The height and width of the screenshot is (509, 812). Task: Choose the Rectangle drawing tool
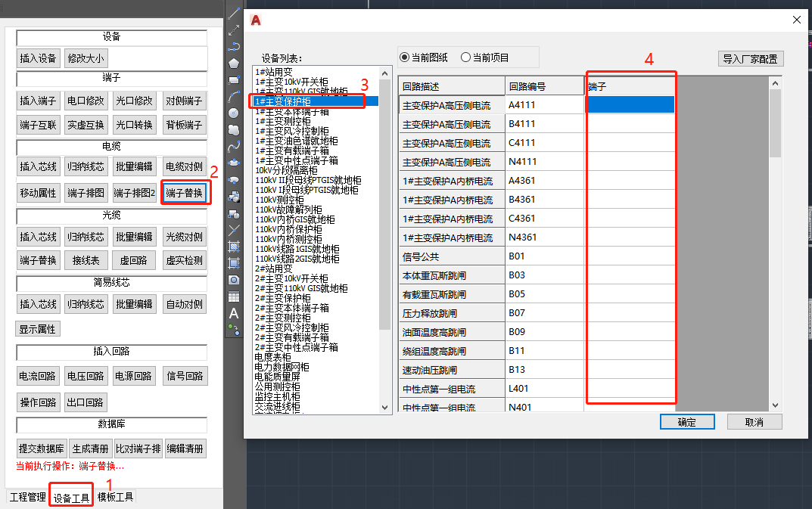[x=235, y=79]
